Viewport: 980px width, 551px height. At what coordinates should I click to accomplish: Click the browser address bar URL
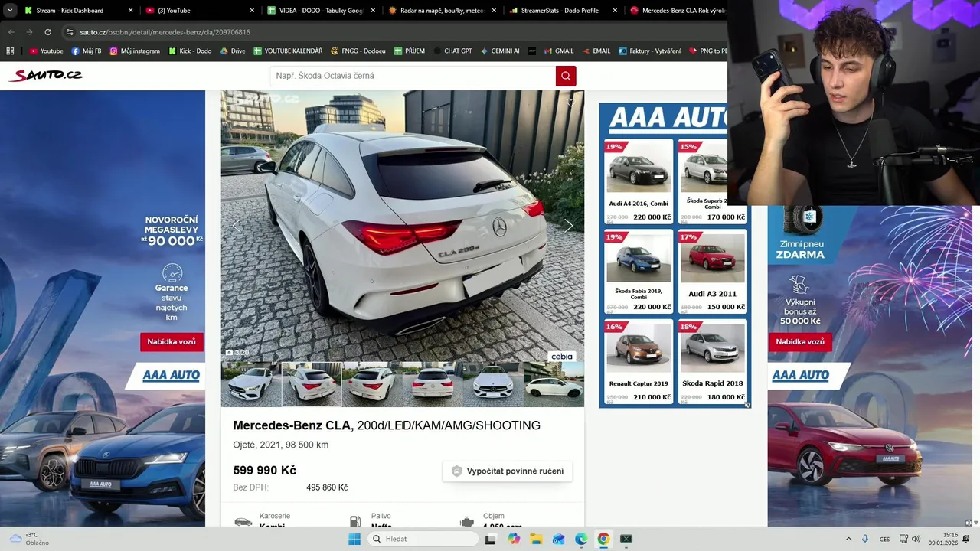click(x=165, y=32)
